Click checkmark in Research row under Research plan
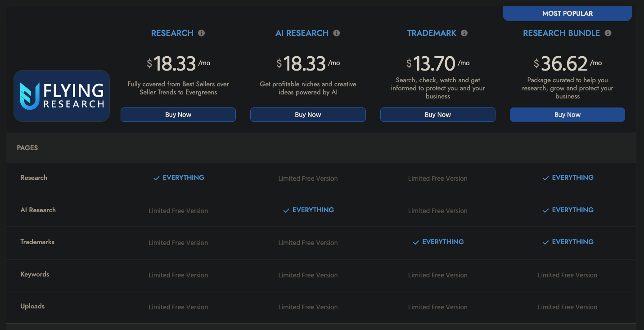Screen dimensions: 644x330 [x=157, y=178]
